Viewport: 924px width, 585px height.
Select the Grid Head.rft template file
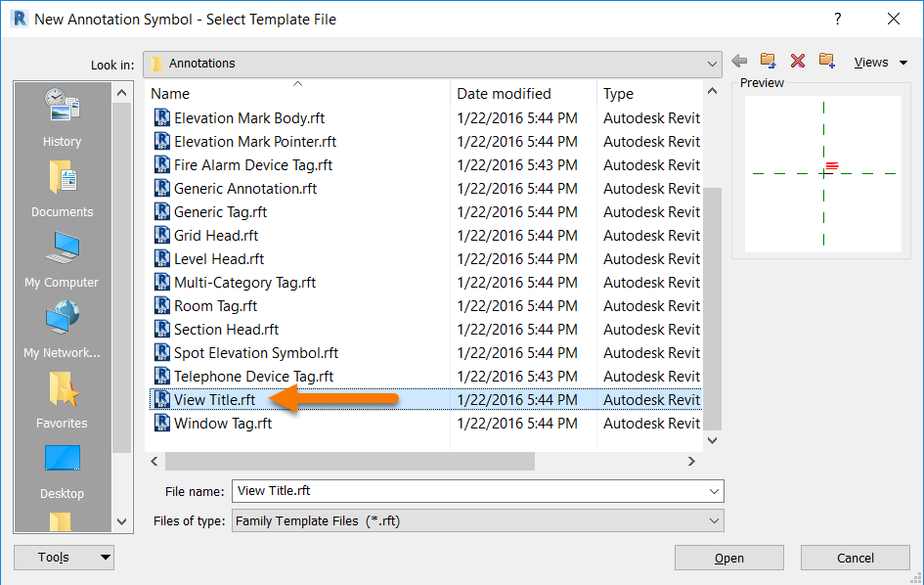215,235
